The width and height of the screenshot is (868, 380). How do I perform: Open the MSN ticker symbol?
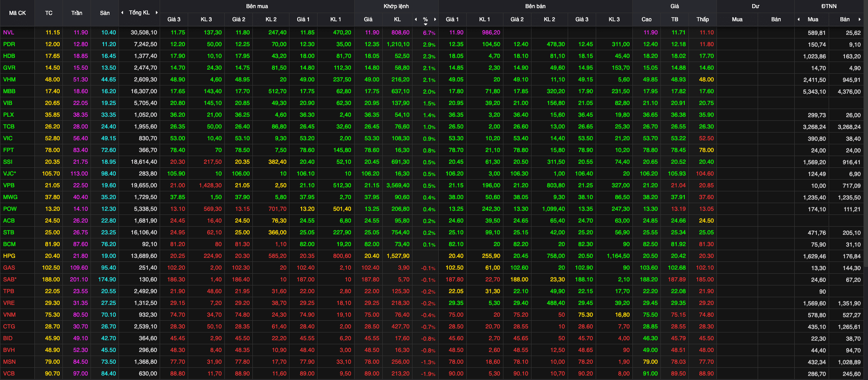[9, 362]
